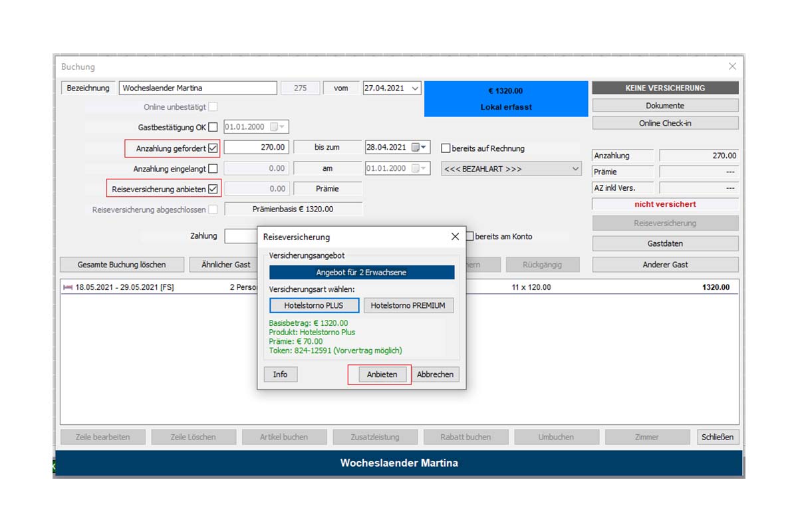Expand the BEZAHLART dropdown
The image size is (798, 532).
[575, 169]
